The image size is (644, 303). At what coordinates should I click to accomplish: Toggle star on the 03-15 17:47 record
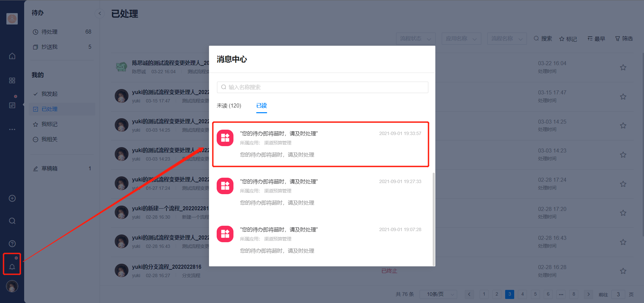point(623,97)
